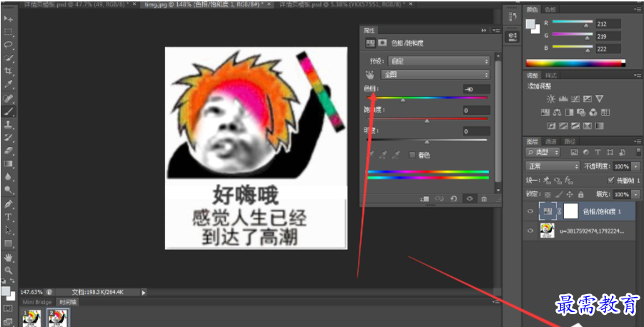Select the Blur tool
This screenshot has width=644, height=327.
[8, 177]
